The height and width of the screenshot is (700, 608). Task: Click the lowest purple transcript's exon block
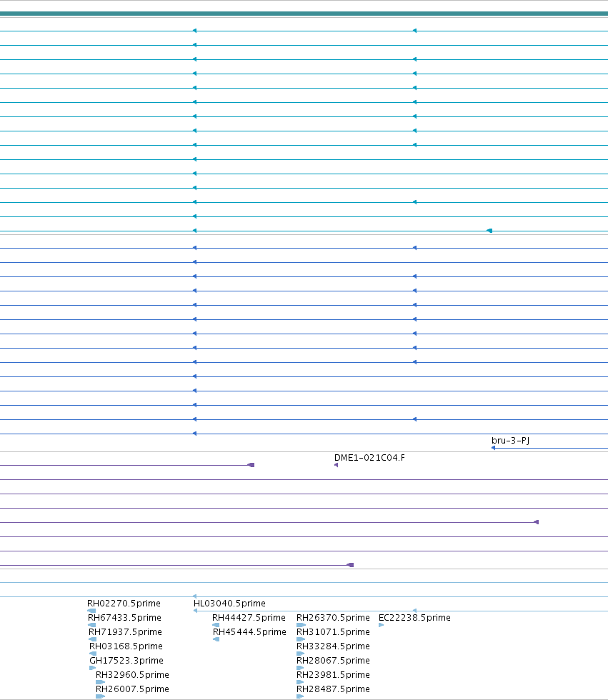tap(350, 565)
